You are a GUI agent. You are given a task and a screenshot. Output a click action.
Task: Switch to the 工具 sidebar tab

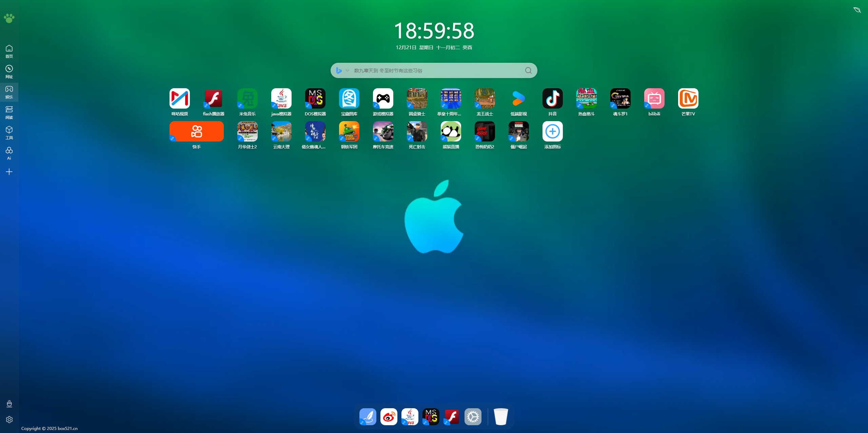click(9, 133)
